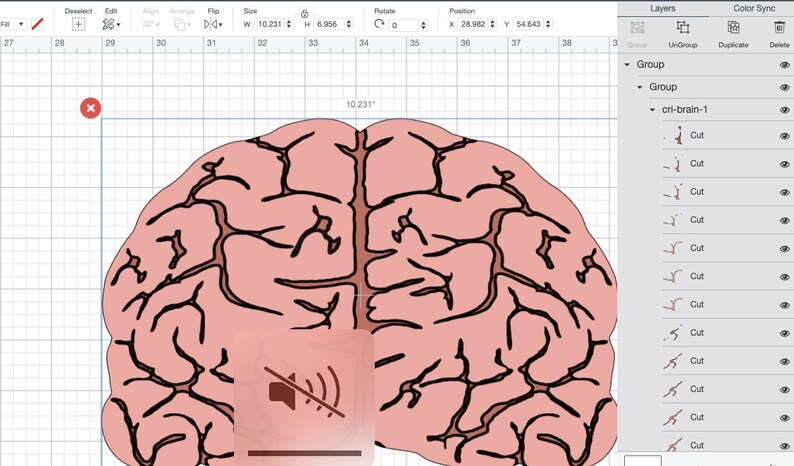The height and width of the screenshot is (466, 794).
Task: Increase width with W stepper up arrow
Action: [289, 21]
